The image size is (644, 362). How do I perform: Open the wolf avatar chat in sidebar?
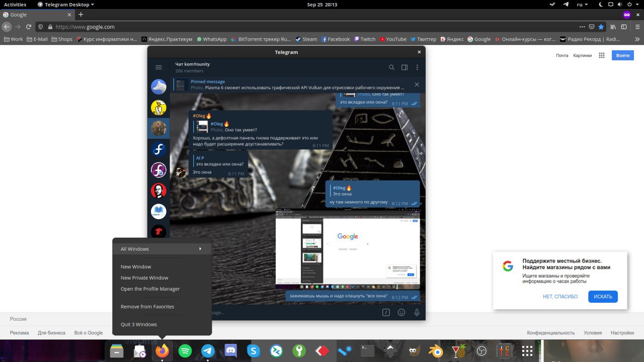tap(158, 86)
